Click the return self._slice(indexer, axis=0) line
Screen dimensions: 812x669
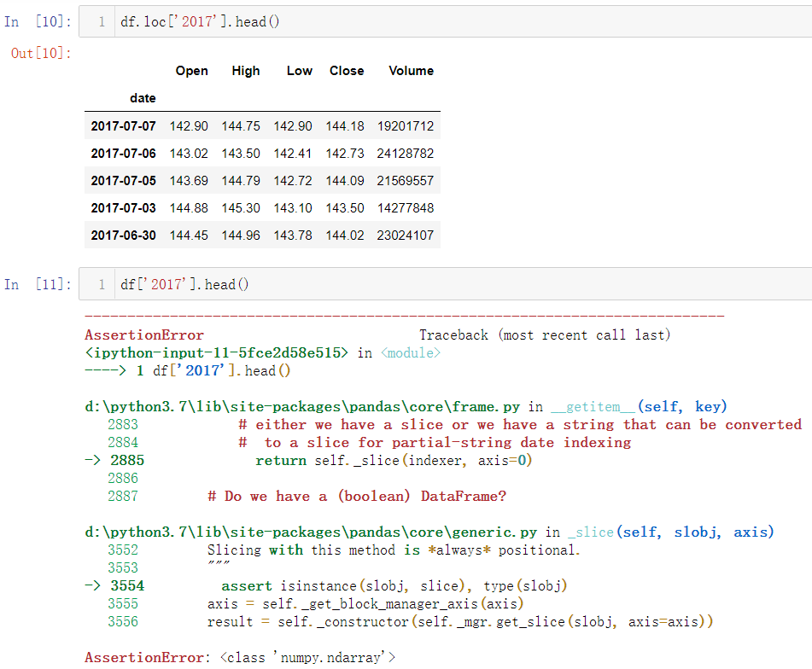coord(394,461)
